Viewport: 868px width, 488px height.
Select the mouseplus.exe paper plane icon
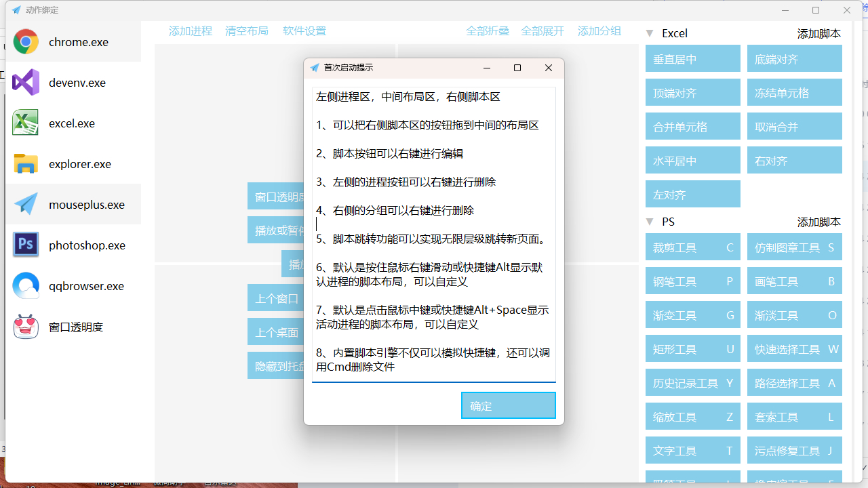point(26,205)
